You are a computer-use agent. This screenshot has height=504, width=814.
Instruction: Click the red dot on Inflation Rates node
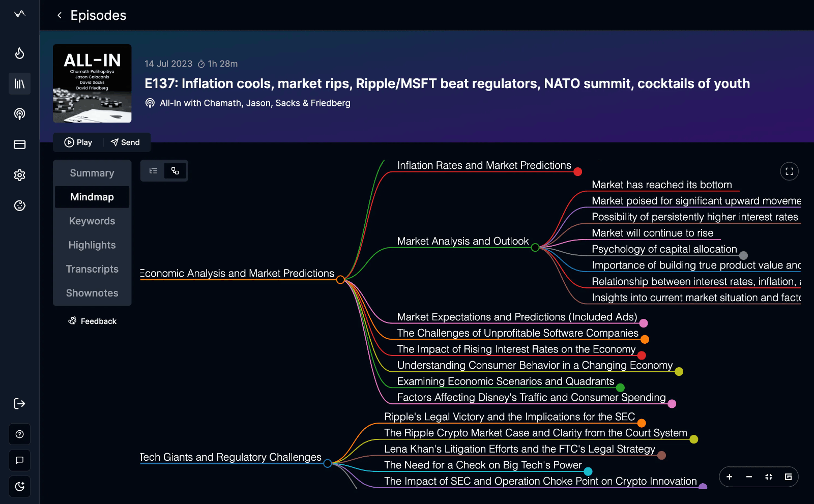pyautogui.click(x=577, y=172)
